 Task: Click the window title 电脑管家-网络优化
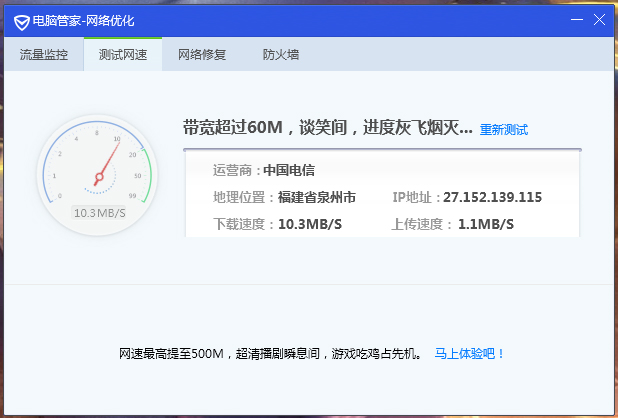tap(83, 21)
